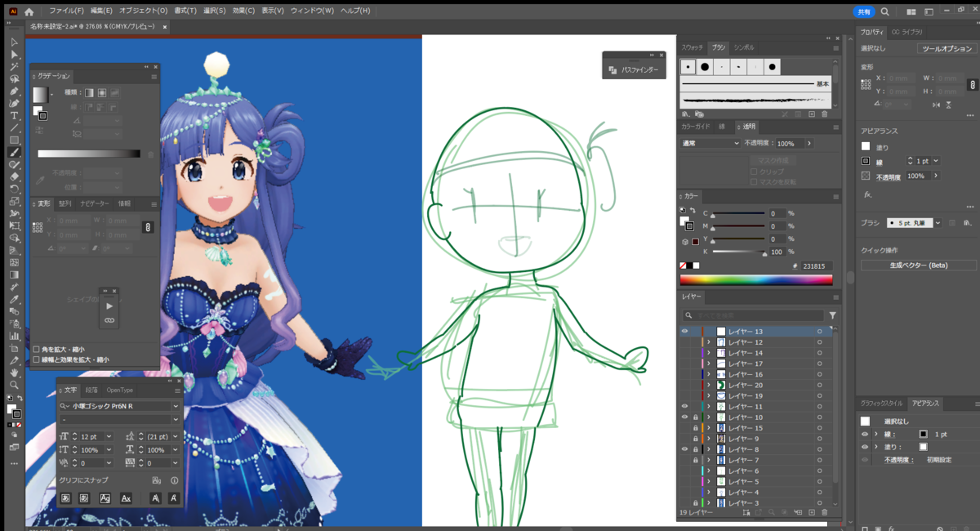Select the Magic Wand tool
This screenshot has height=531, width=980.
[x=15, y=67]
